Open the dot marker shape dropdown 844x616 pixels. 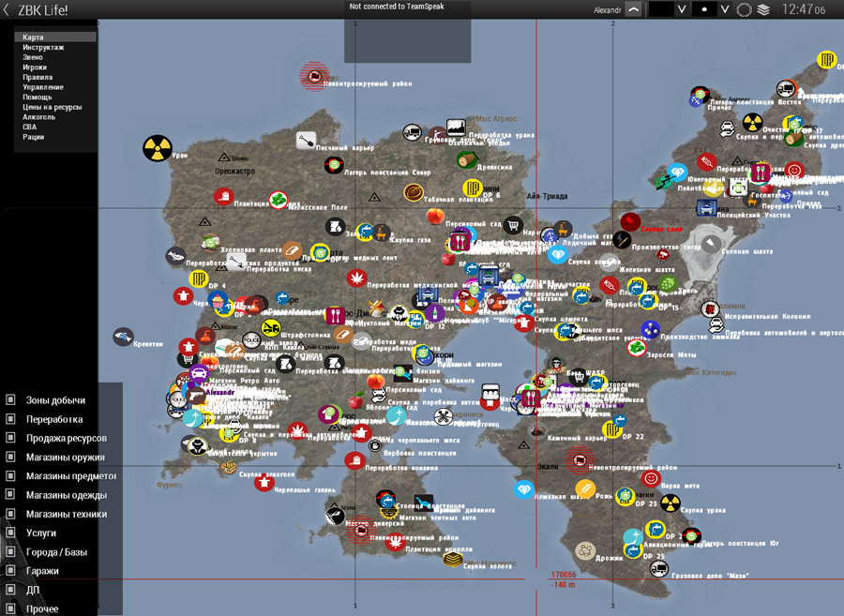point(725,9)
